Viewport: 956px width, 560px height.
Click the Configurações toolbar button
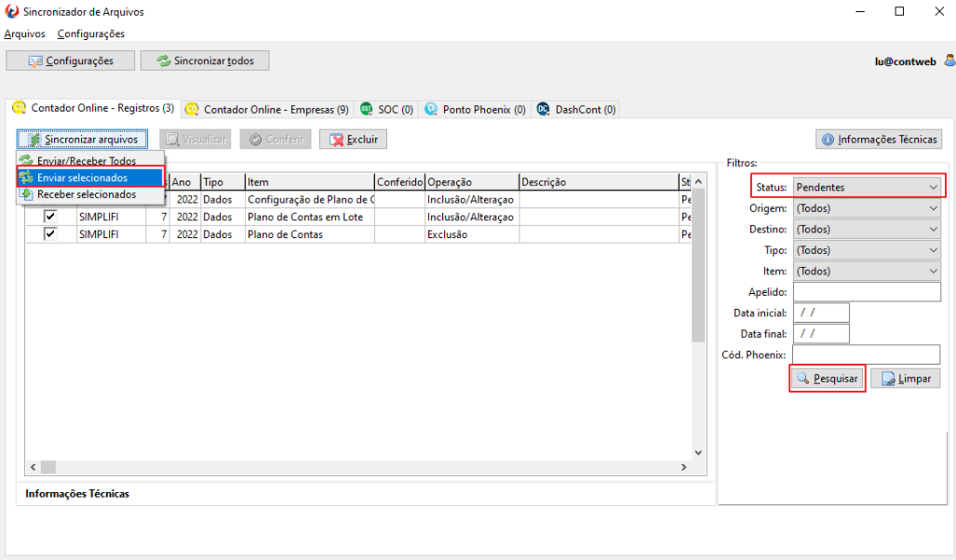tap(70, 61)
